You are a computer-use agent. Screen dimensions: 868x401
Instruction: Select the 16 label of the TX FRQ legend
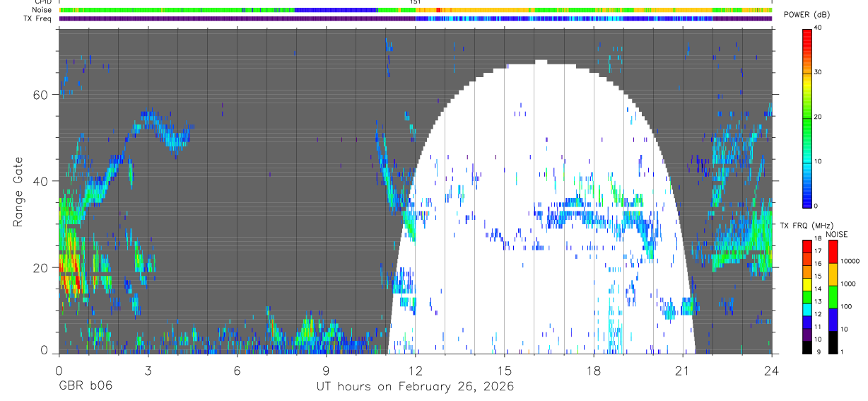(x=818, y=263)
